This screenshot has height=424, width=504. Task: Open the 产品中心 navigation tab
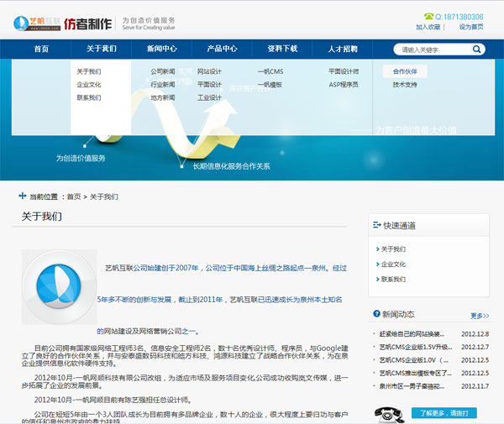pyautogui.click(x=222, y=50)
